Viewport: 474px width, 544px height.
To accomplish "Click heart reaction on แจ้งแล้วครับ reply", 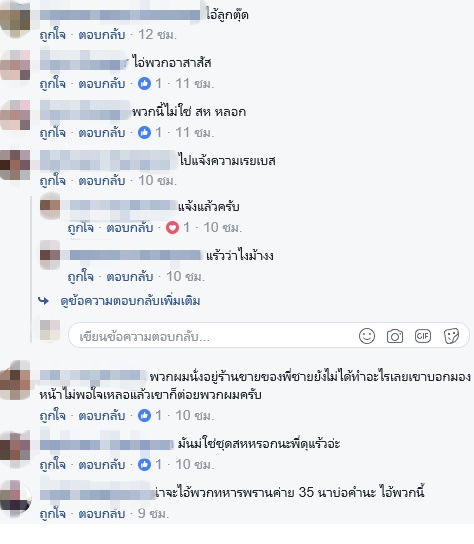I will click(x=172, y=228).
